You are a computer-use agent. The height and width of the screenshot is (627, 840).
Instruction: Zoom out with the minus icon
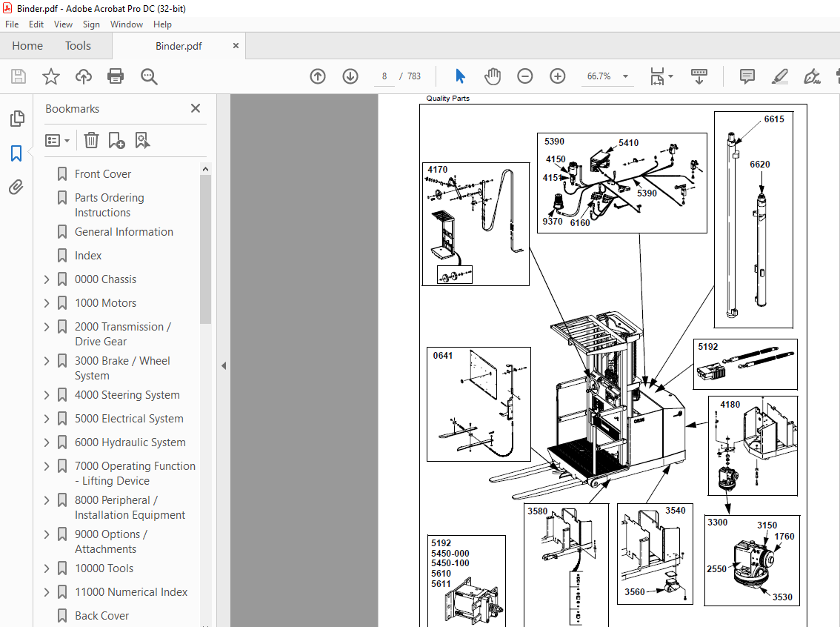[525, 76]
